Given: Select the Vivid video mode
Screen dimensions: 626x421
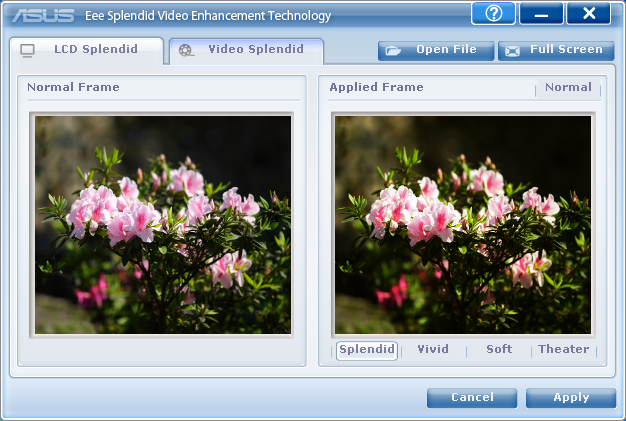Looking at the screenshot, I should coord(433,350).
